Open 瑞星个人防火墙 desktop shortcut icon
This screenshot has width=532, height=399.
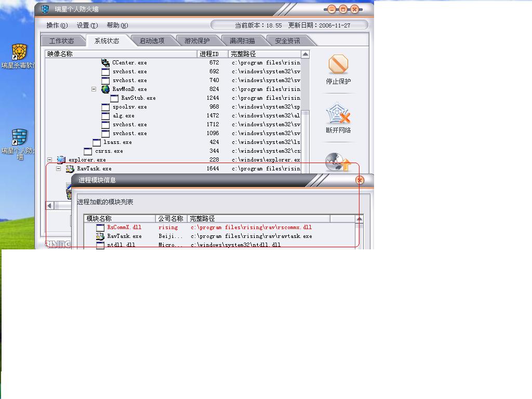pyautogui.click(x=19, y=137)
